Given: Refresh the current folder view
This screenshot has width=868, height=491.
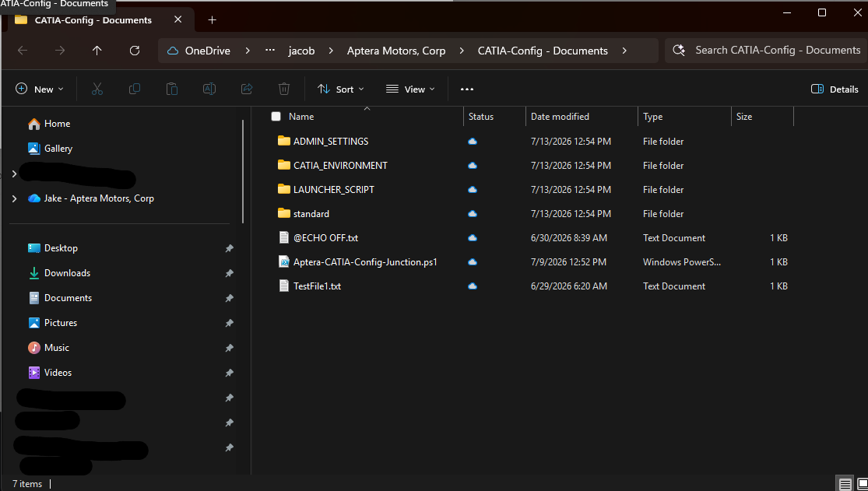Looking at the screenshot, I should tap(135, 51).
